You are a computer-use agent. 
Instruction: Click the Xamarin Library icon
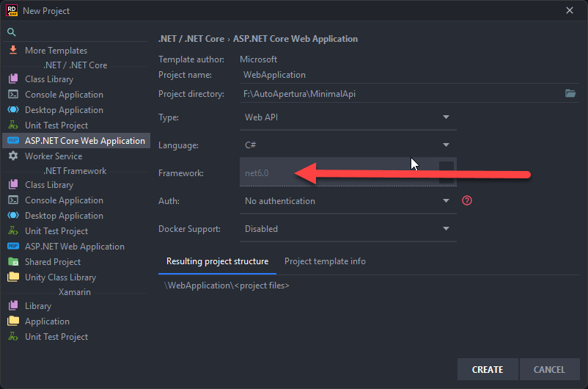coord(13,305)
